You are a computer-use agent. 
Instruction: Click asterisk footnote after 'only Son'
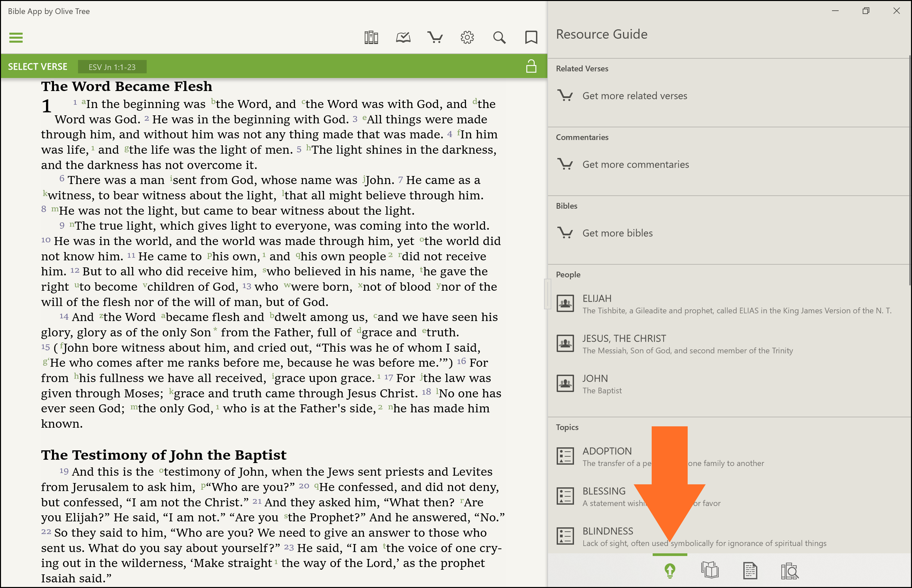[215, 330]
